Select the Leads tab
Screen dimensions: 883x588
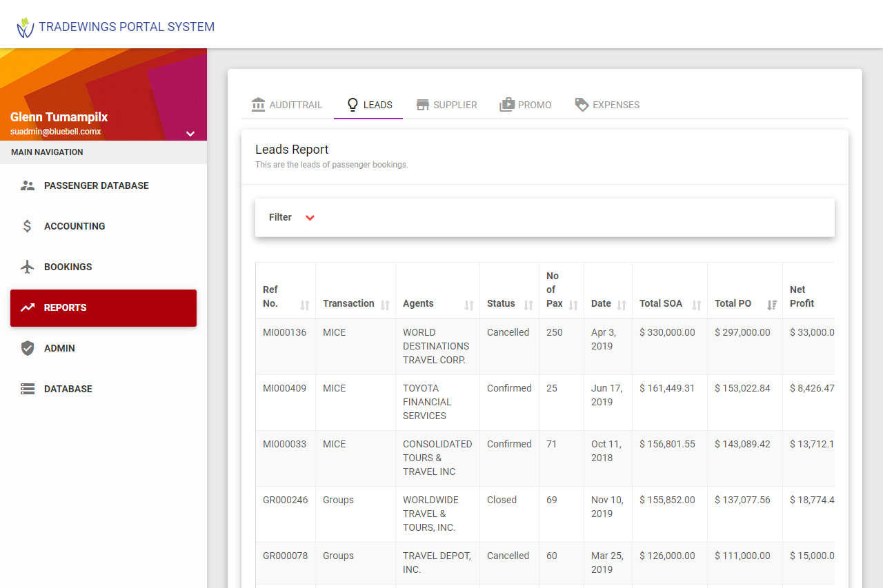click(368, 105)
